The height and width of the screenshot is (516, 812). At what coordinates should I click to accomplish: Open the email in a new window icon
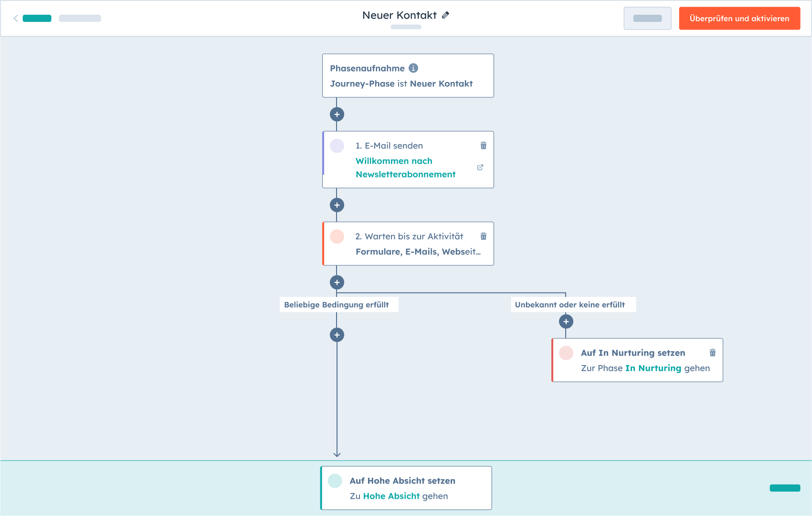480,168
